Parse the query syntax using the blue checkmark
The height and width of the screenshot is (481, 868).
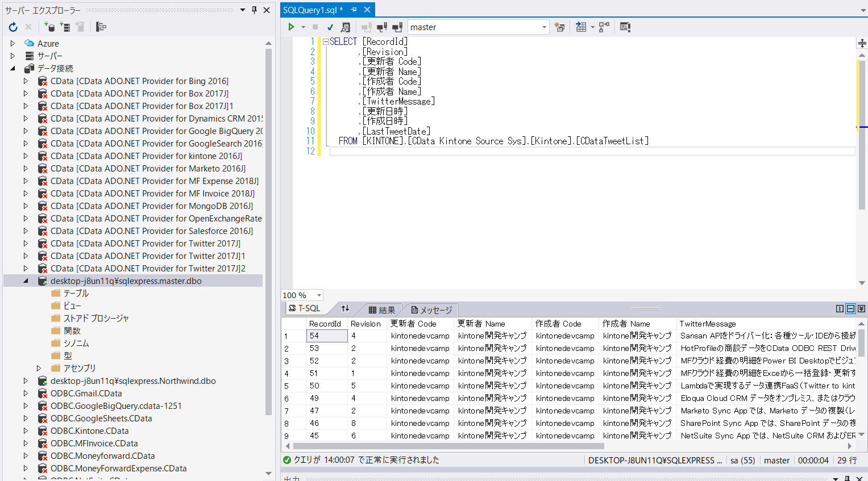tap(330, 27)
